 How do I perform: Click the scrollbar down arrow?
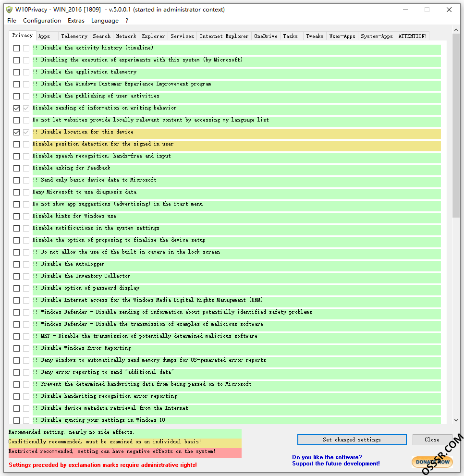pos(456,420)
